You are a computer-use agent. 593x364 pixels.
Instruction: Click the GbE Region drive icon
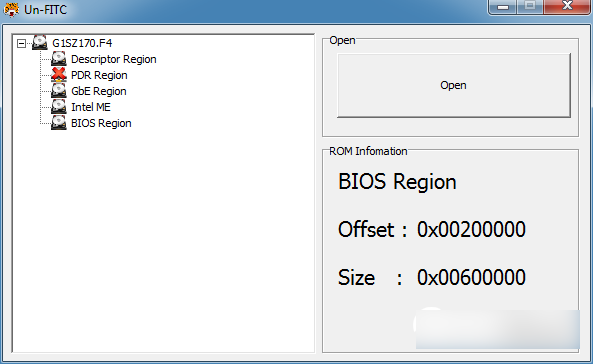coord(59,91)
